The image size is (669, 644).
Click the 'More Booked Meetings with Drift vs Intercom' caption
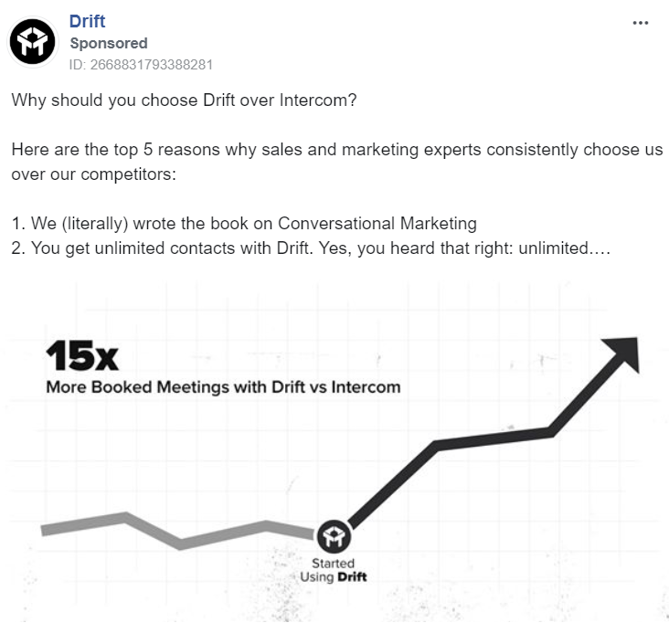(x=223, y=387)
